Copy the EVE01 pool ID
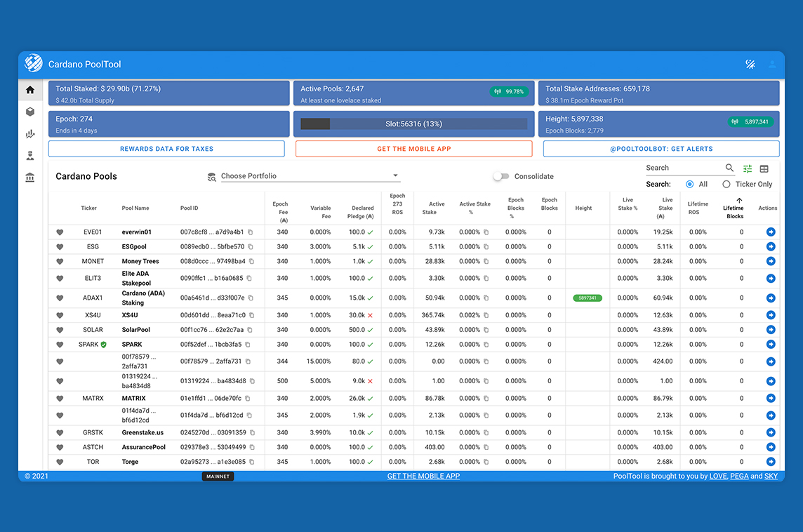 pyautogui.click(x=251, y=232)
